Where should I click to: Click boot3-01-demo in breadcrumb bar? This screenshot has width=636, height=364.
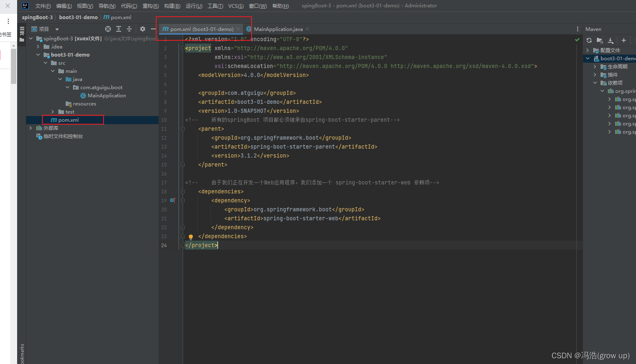(x=78, y=17)
